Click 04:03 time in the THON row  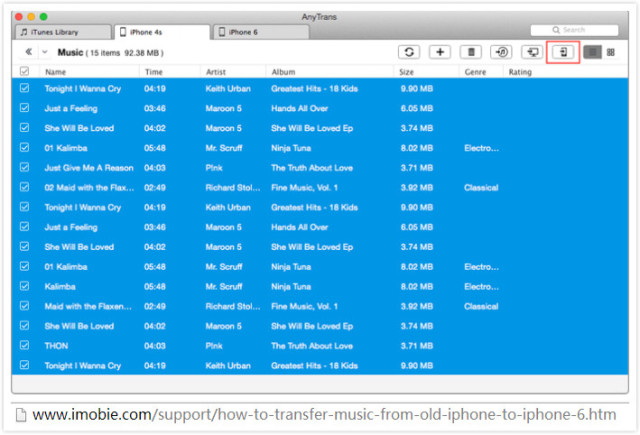point(155,346)
